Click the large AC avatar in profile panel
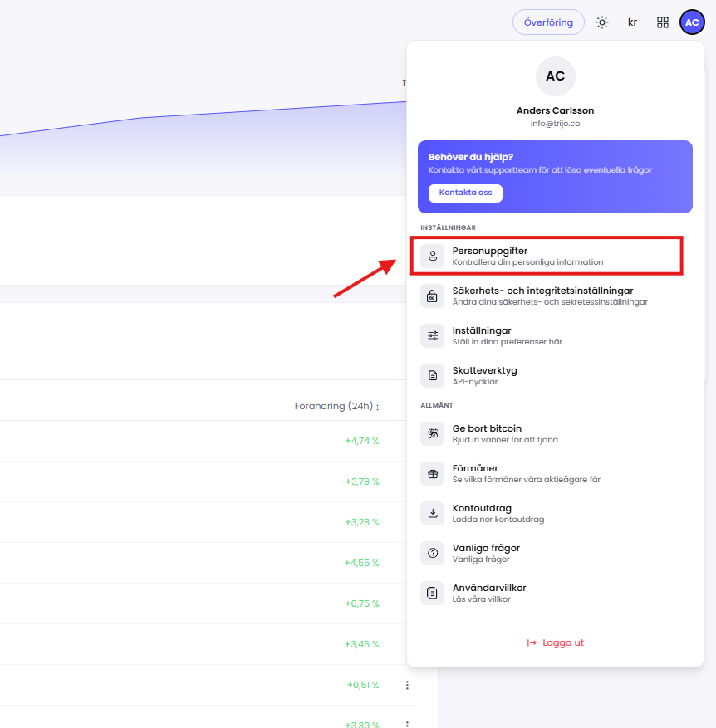Image resolution: width=716 pixels, height=728 pixels. (x=555, y=76)
